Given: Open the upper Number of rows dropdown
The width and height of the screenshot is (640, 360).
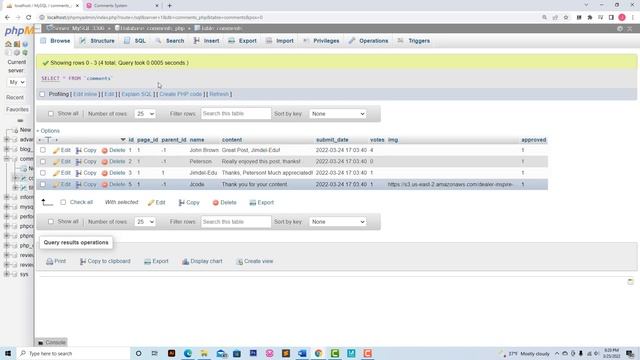Looking at the screenshot, I should click(145, 114).
